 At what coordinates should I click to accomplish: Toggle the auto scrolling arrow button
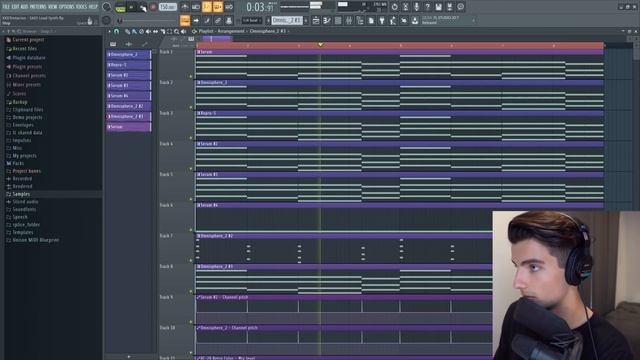click(196, 20)
